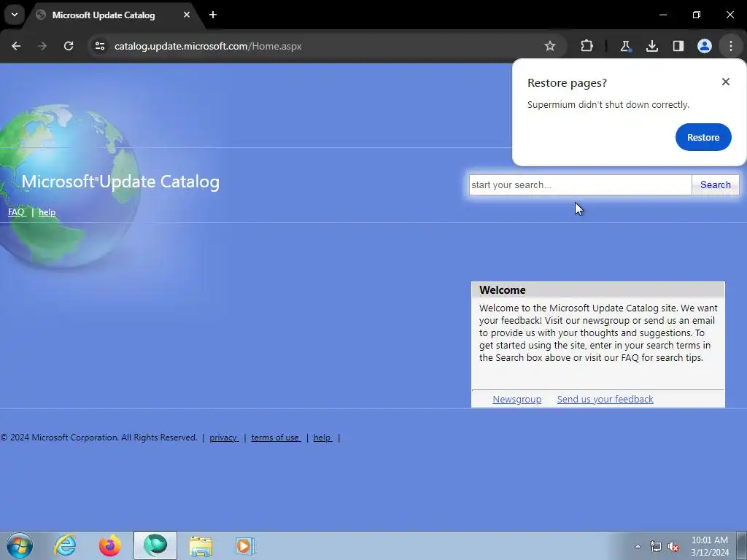Click the Search button
The height and width of the screenshot is (560, 747).
click(x=715, y=184)
